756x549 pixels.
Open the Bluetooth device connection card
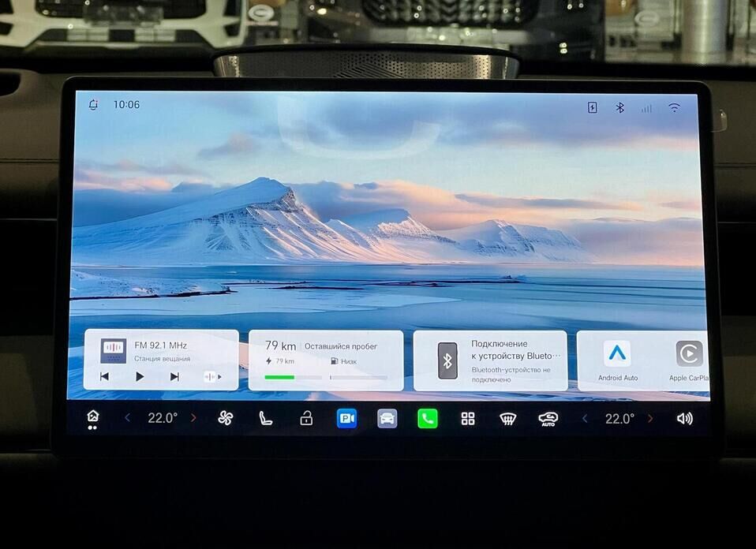point(490,360)
